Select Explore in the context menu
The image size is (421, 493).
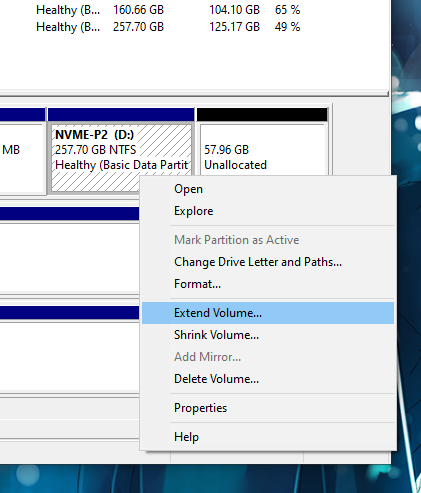tap(268, 211)
